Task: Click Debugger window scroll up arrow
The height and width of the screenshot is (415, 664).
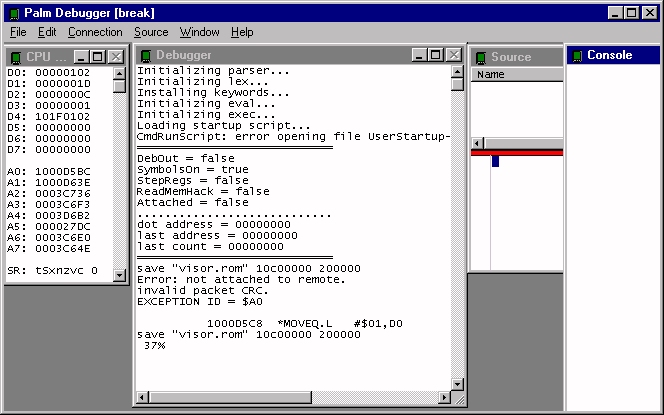Action: click(x=457, y=71)
